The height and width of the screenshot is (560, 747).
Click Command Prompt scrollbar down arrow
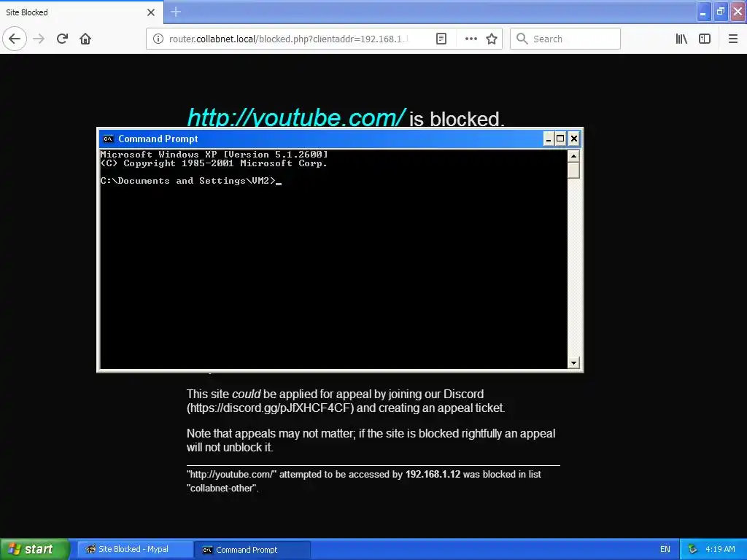(573, 362)
